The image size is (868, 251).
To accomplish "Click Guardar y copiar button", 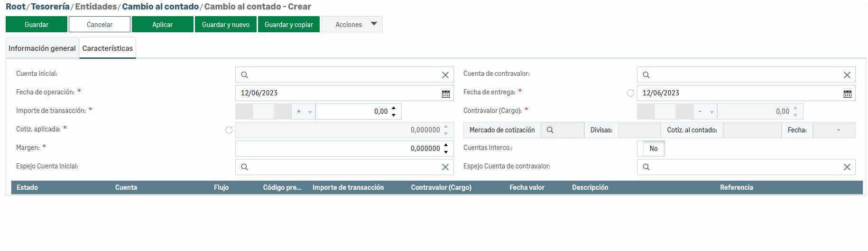I will coord(288,25).
